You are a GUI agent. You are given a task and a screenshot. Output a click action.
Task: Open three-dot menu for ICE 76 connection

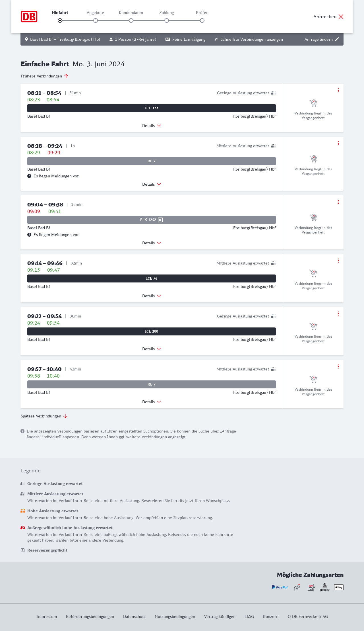click(x=338, y=261)
